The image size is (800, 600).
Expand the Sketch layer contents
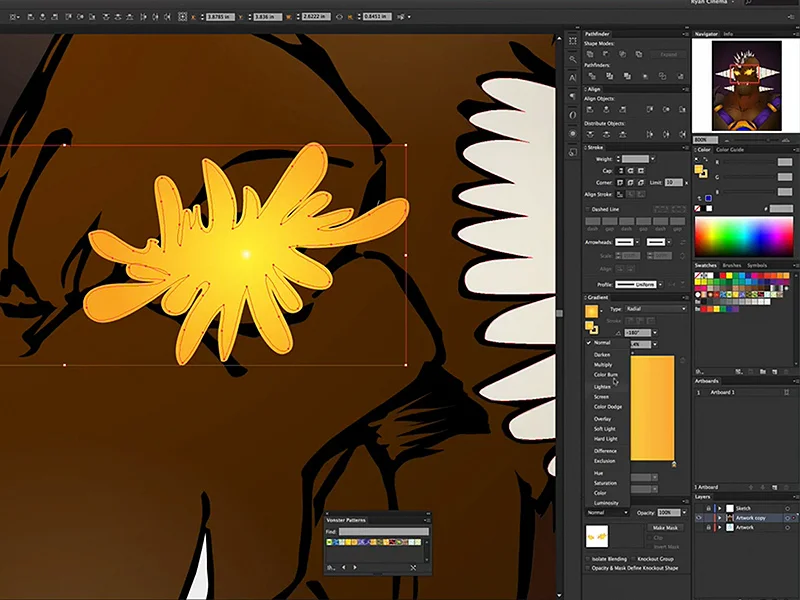coord(719,508)
